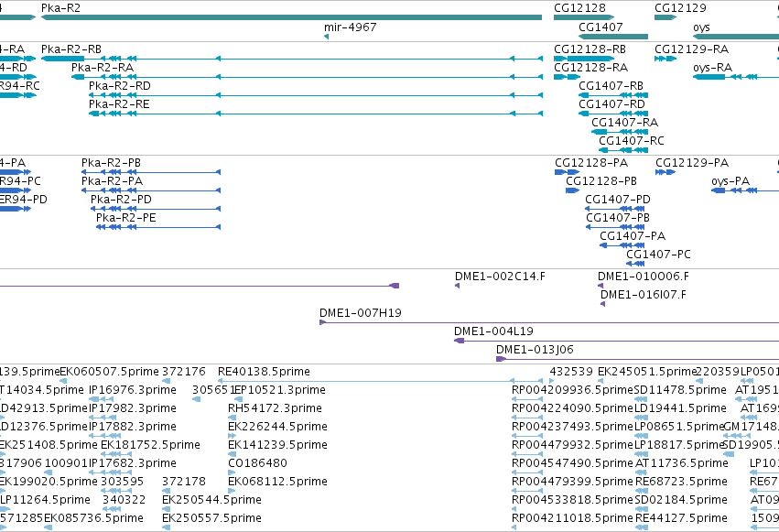The height and width of the screenshot is (532, 779).
Task: Click EST IP17982.3prime label
Action: tap(133, 408)
